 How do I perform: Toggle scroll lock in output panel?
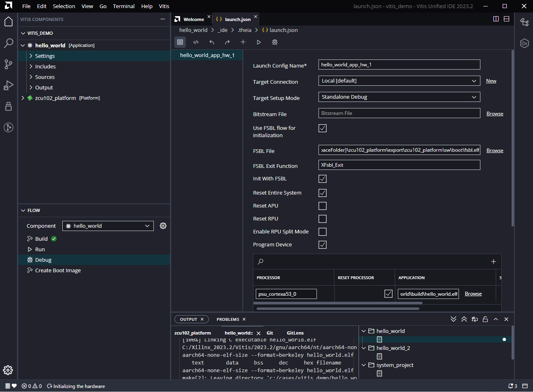click(485, 319)
